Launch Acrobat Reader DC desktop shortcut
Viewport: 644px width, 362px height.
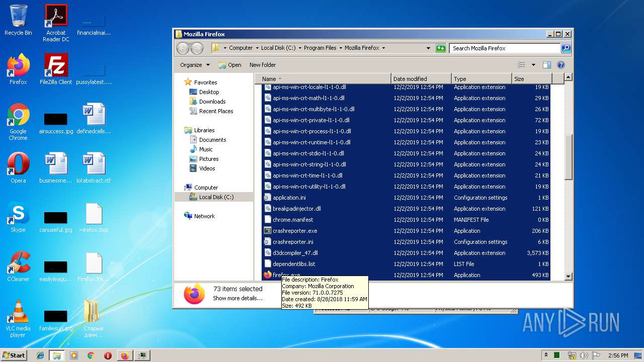click(x=56, y=23)
